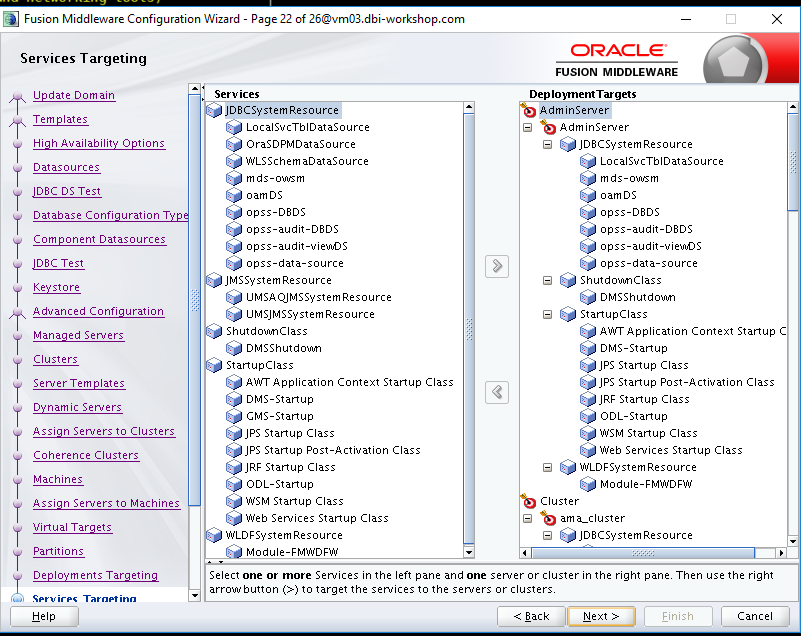
Task: Jump to Managed Servers step
Action: click(79, 336)
